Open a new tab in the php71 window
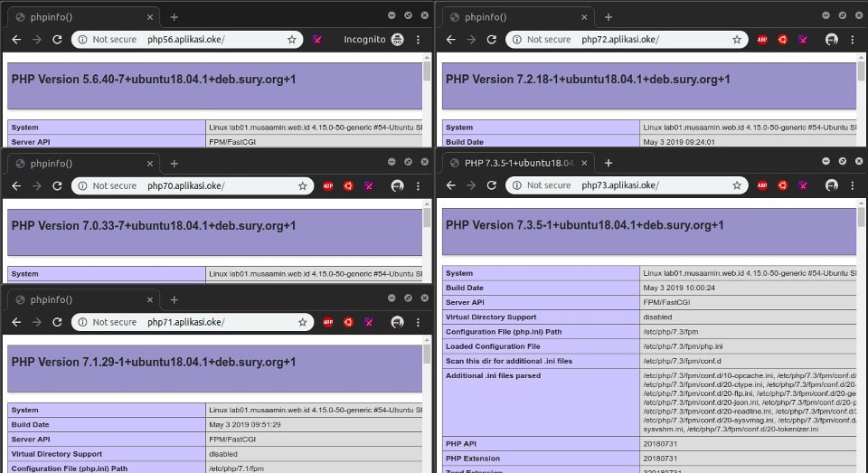The image size is (868, 473). 174,299
